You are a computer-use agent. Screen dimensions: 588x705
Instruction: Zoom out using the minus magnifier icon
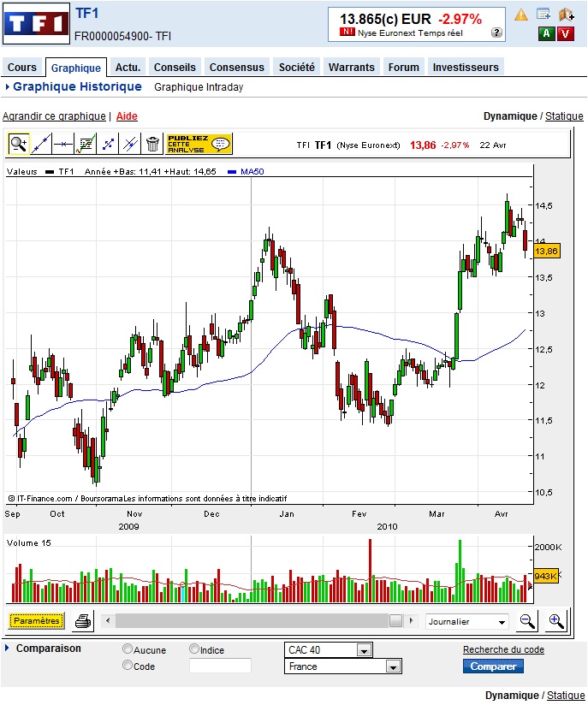click(x=527, y=621)
